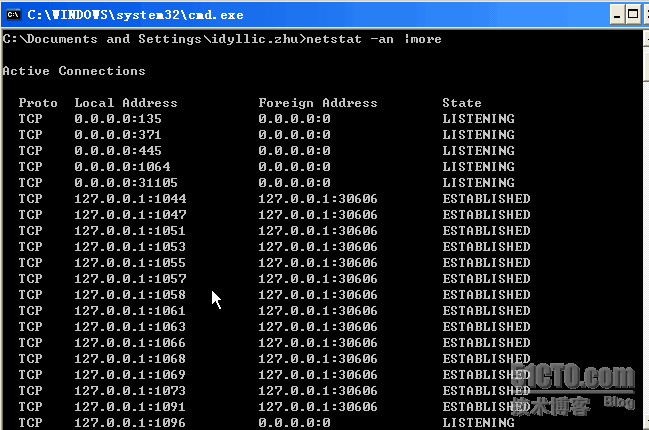Click local address 0.0.0.0:371
The height and width of the screenshot is (430, 649).
click(x=118, y=135)
